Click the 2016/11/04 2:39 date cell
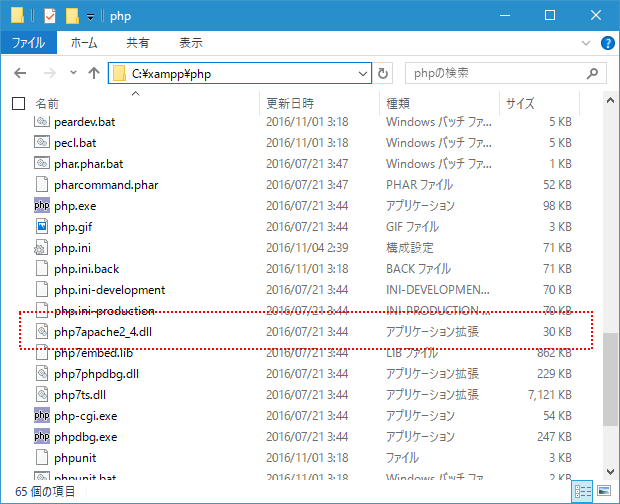Viewport: 620px width, 504px height. tap(307, 247)
